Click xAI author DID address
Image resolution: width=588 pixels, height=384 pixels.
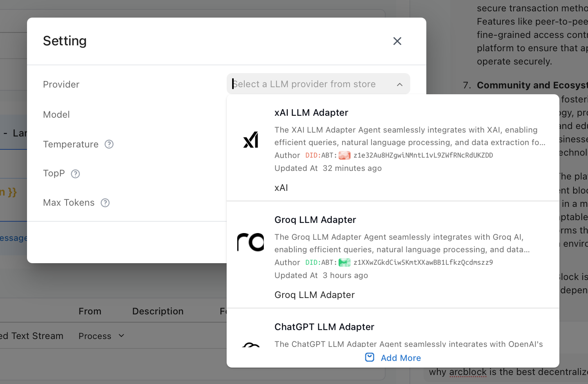coord(423,155)
